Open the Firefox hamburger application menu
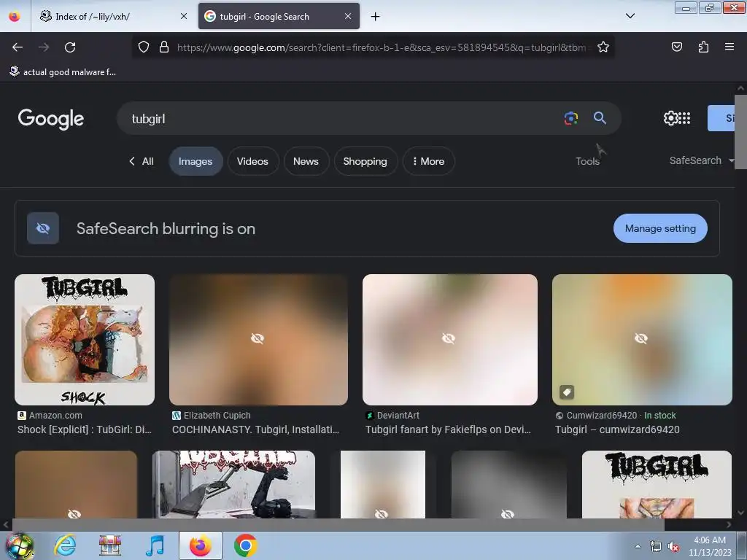Image resolution: width=747 pixels, height=560 pixels. pos(729,47)
